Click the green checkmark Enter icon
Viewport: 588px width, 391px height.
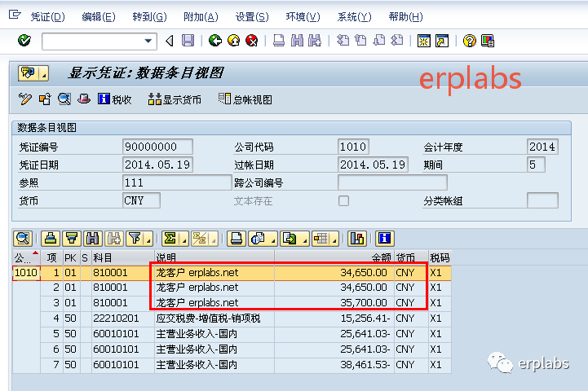[24, 41]
